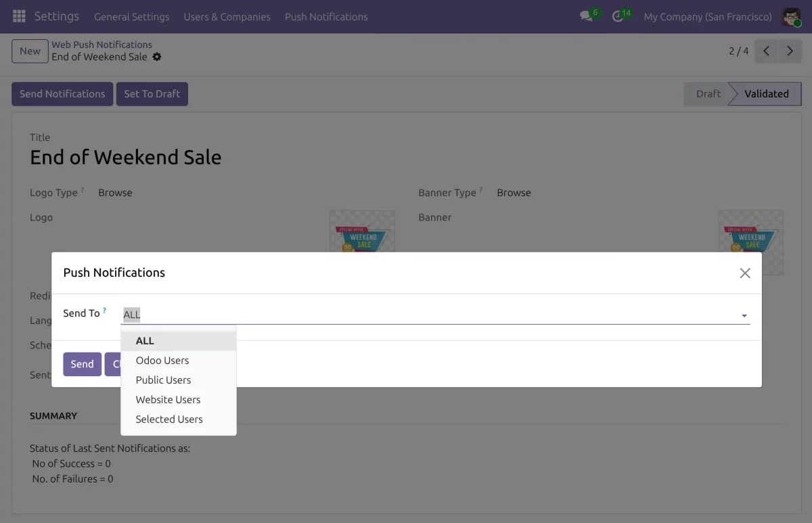Select Website Users option
Viewport: 812px width, 523px height.
pyautogui.click(x=179, y=400)
